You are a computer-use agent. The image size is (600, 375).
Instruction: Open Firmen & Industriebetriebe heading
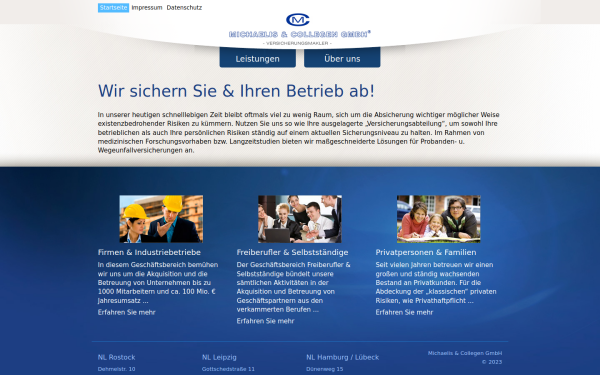(149, 253)
